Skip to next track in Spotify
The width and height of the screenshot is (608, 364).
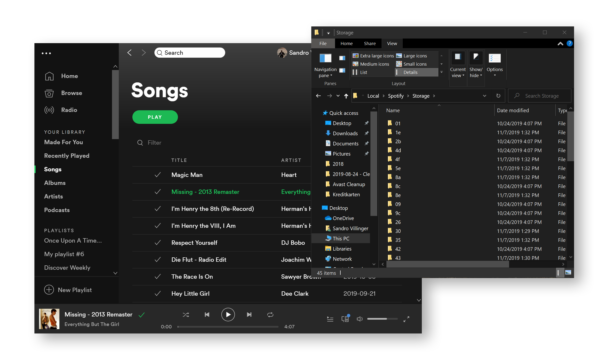click(249, 315)
